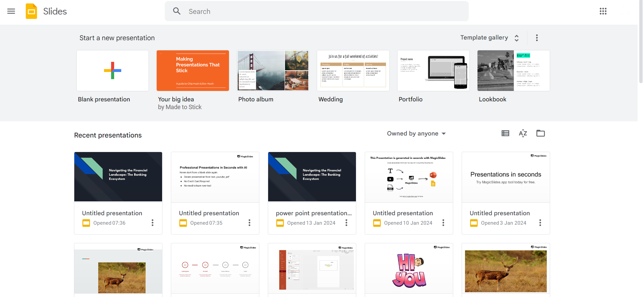This screenshot has height=297, width=644.
Task: Click Untitled presentation title above Opened 3 Jan 2024
Action: [x=500, y=213]
